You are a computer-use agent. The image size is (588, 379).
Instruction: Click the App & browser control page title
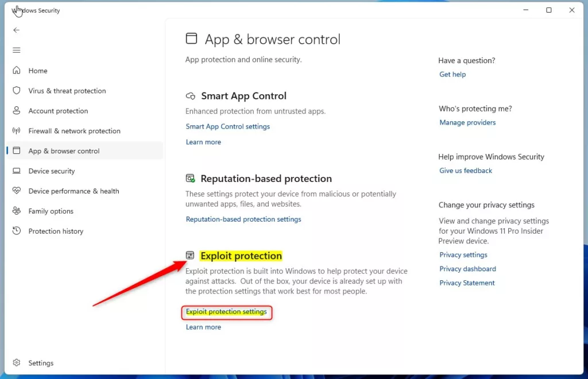click(273, 40)
